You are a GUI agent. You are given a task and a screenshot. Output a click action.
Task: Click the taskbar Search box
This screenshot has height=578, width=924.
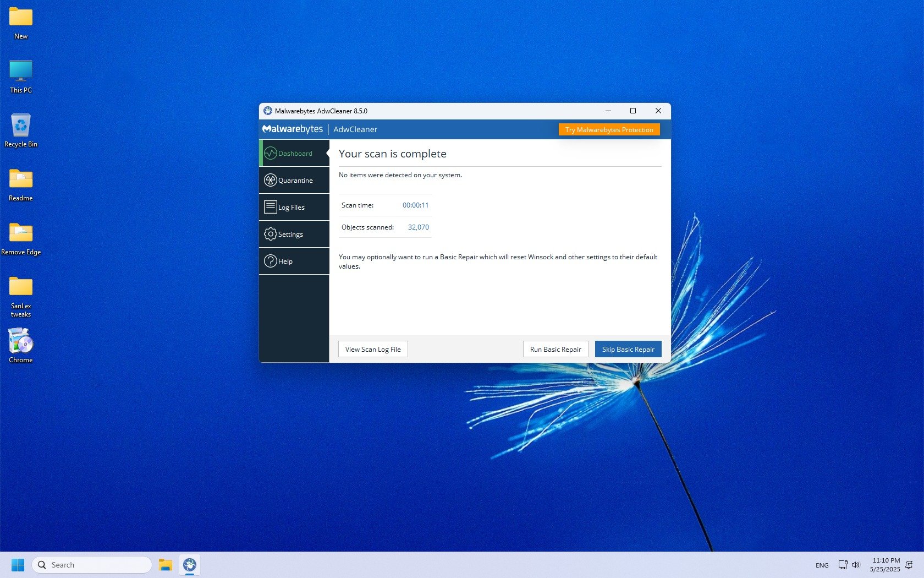(x=92, y=565)
